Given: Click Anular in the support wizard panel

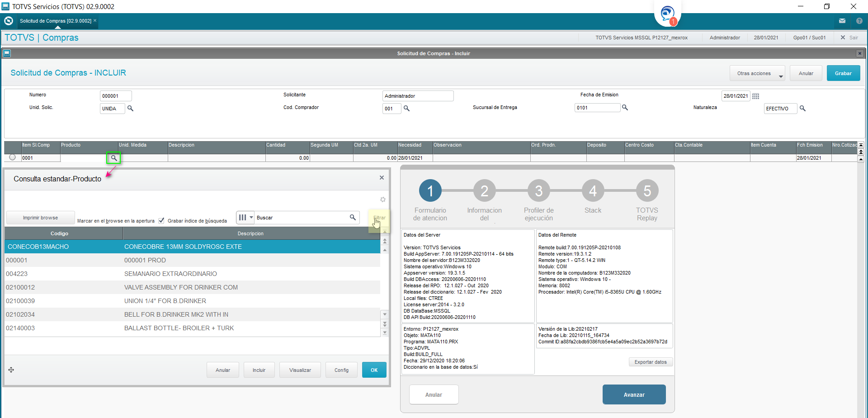Looking at the screenshot, I should click(434, 394).
